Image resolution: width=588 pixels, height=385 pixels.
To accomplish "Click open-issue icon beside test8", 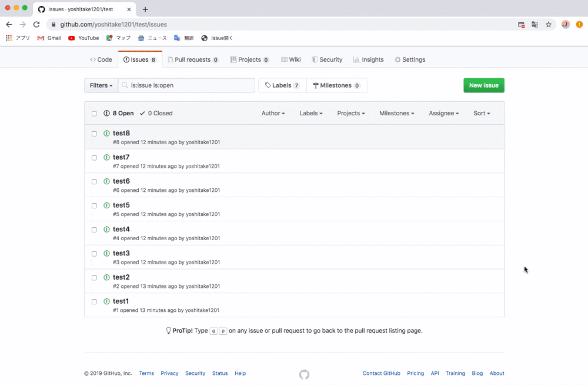I will click(x=106, y=134).
